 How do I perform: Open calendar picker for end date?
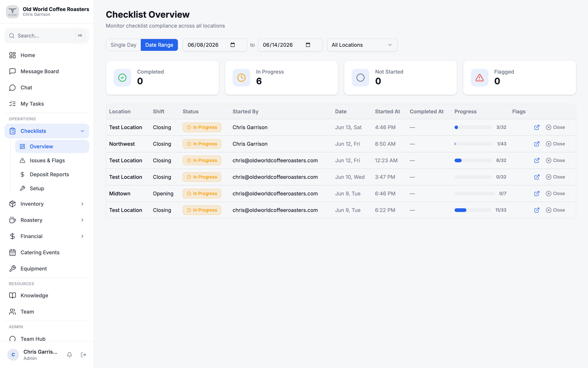(308, 45)
